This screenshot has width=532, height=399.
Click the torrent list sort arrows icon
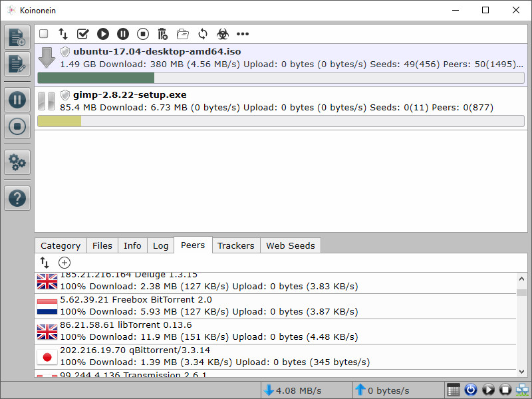(63, 34)
